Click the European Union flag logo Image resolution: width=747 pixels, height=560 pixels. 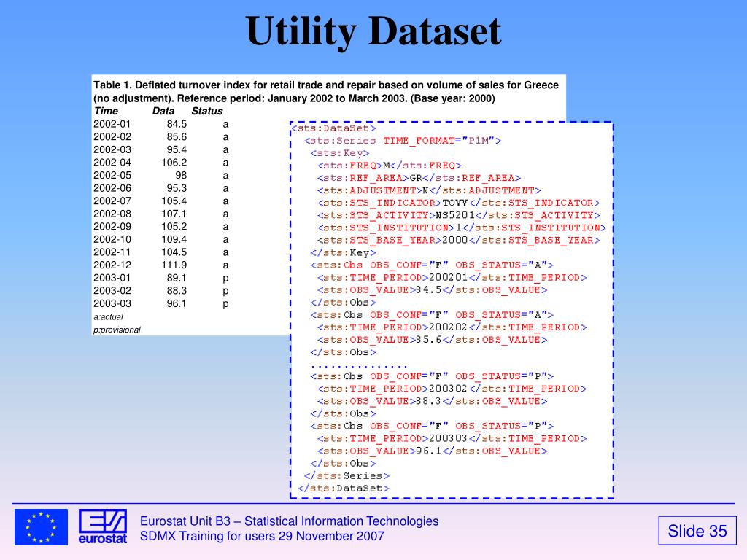[x=41, y=527]
